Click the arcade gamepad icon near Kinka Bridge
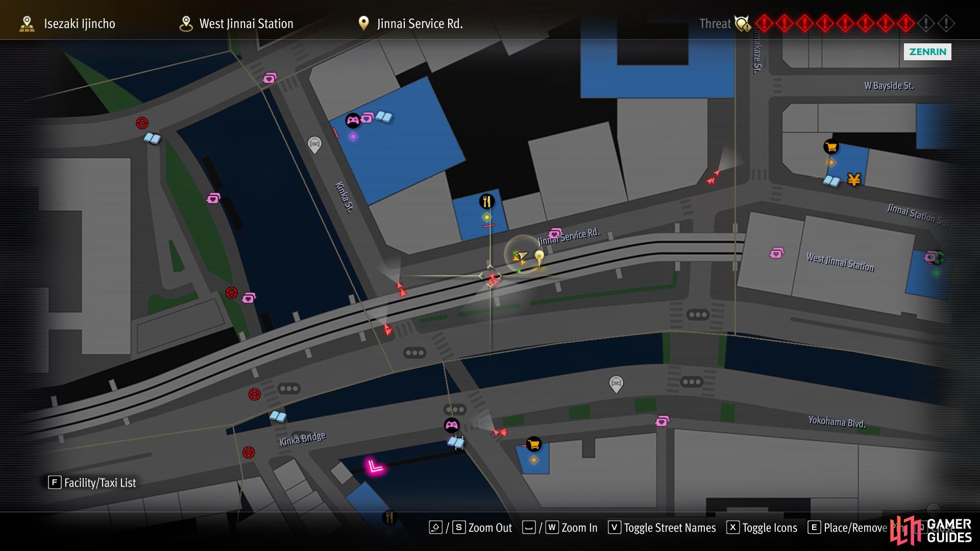Screen dimensions: 980x551 pos(452,425)
